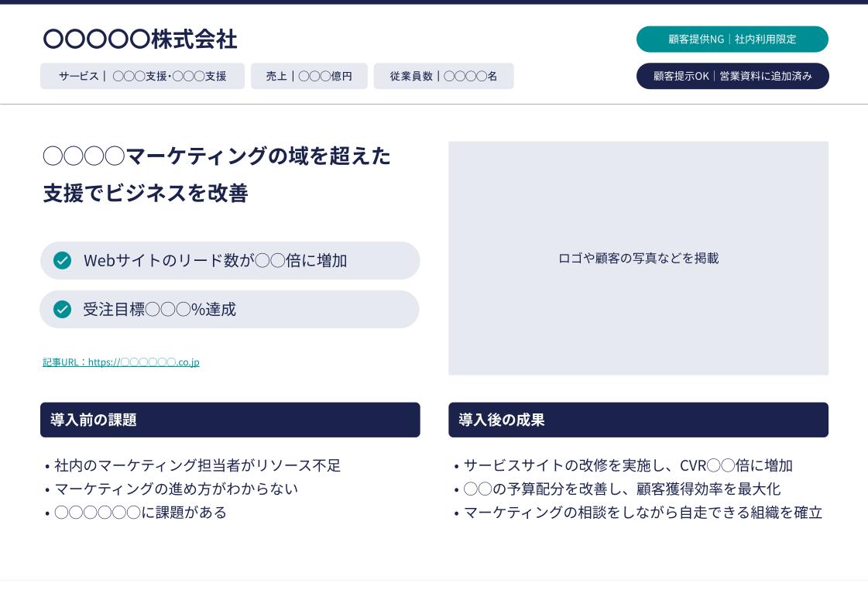The image size is (868, 614).
Task: Click the 〇〇〇〇〇株式会社 company name heading
Action: (140, 39)
